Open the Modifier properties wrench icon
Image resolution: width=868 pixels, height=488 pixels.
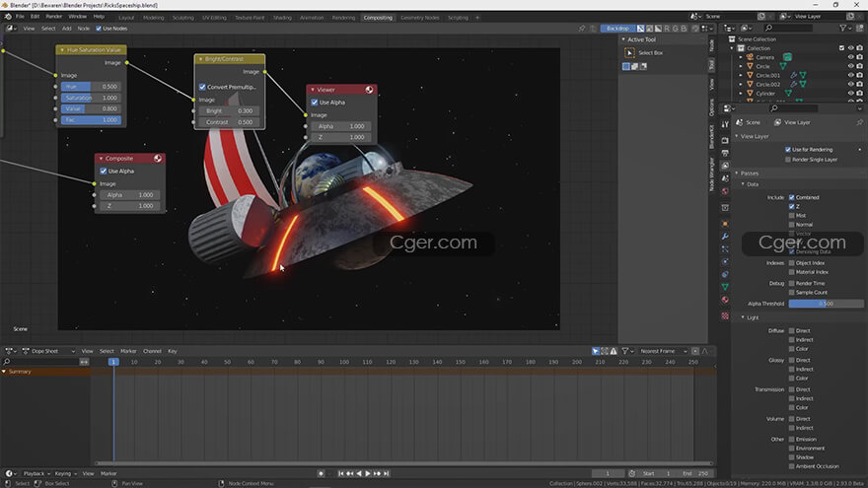point(725,237)
